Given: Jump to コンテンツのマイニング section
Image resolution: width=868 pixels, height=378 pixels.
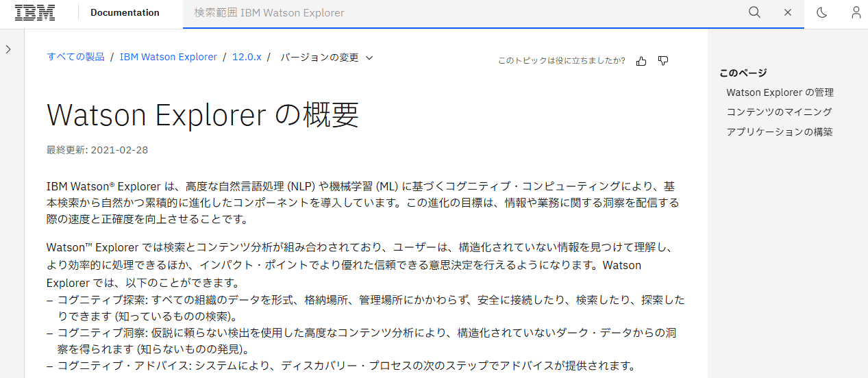Looking at the screenshot, I should [779, 112].
